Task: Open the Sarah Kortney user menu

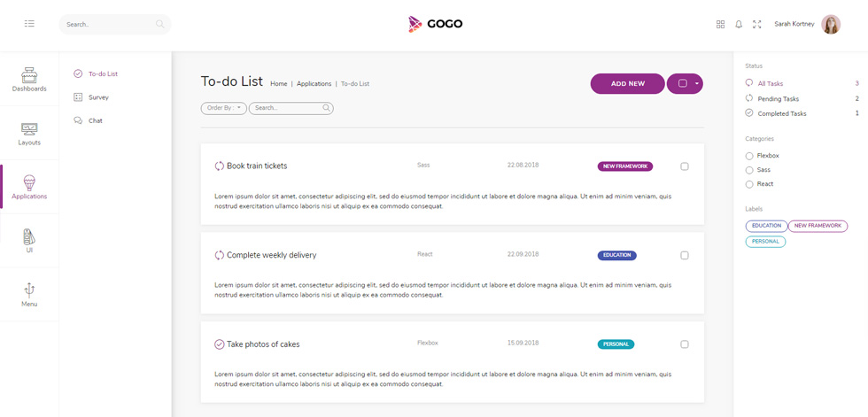Action: [807, 24]
